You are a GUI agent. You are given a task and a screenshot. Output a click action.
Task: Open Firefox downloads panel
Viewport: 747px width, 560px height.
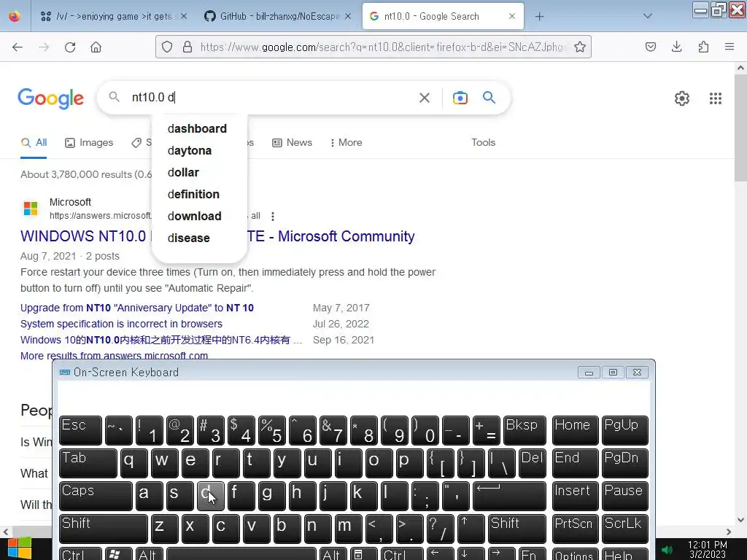[x=676, y=47]
